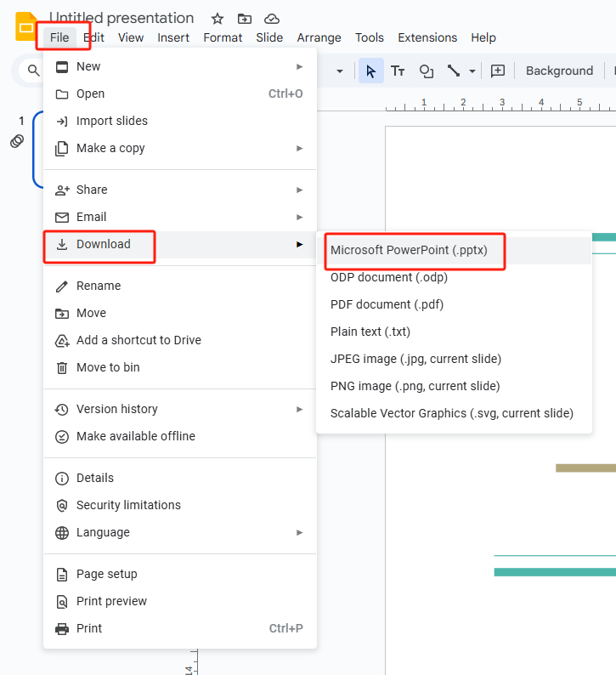Choose Move in File menu
Viewport: 616px width, 675px height.
click(180, 313)
